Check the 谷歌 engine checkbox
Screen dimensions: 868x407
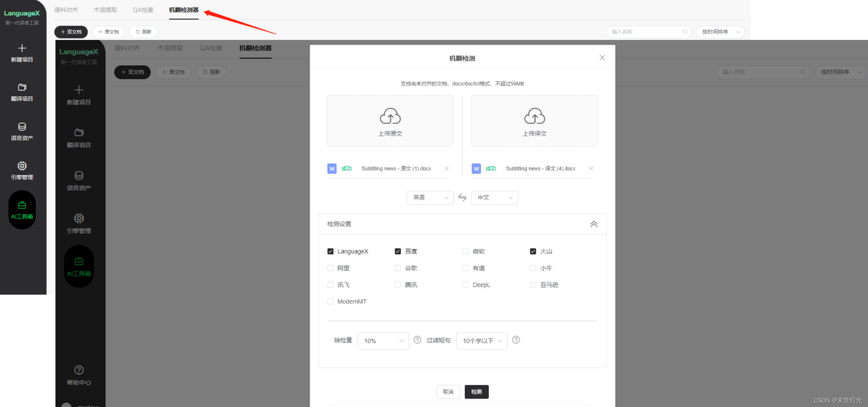pyautogui.click(x=398, y=268)
